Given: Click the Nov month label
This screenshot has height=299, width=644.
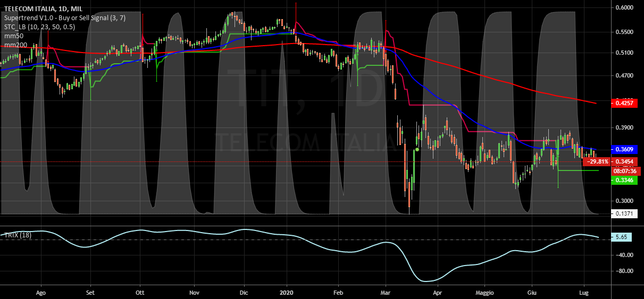Looking at the screenshot, I should [x=194, y=292].
